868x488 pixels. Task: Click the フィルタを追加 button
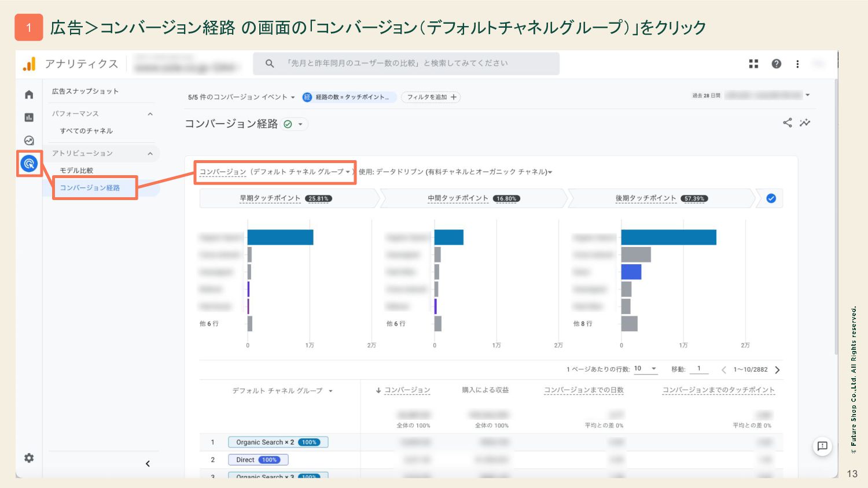click(x=431, y=97)
